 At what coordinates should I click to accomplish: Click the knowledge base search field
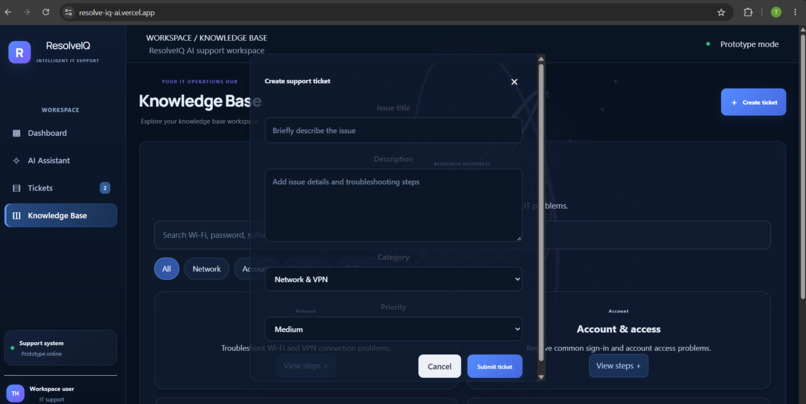(462, 235)
